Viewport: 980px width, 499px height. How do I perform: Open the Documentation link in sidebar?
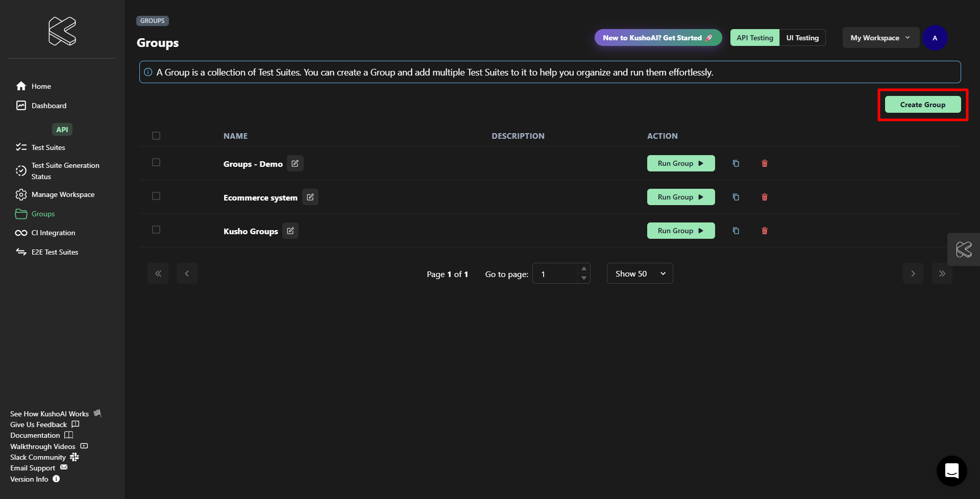(x=35, y=435)
